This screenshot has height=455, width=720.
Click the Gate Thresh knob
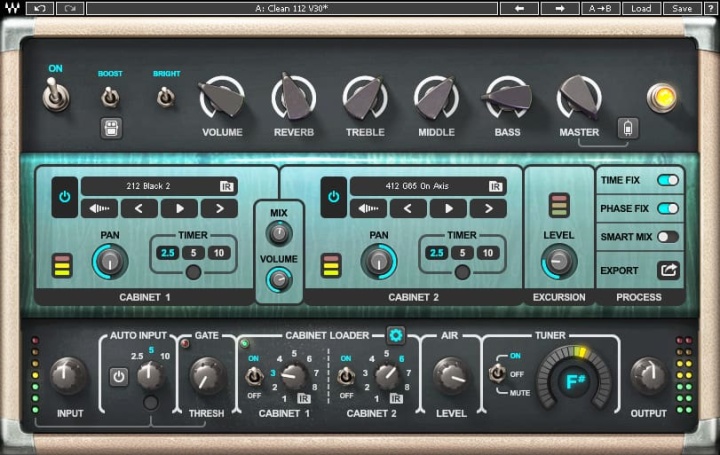206,376
